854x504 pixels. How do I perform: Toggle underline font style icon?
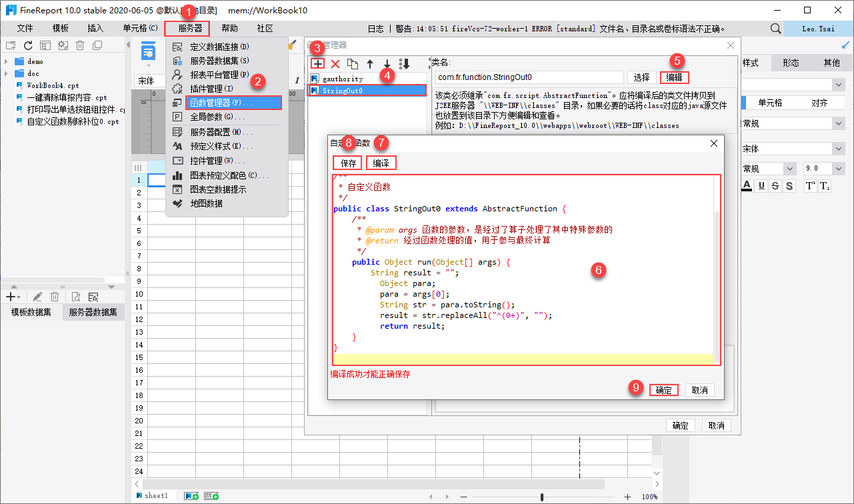tap(761, 186)
